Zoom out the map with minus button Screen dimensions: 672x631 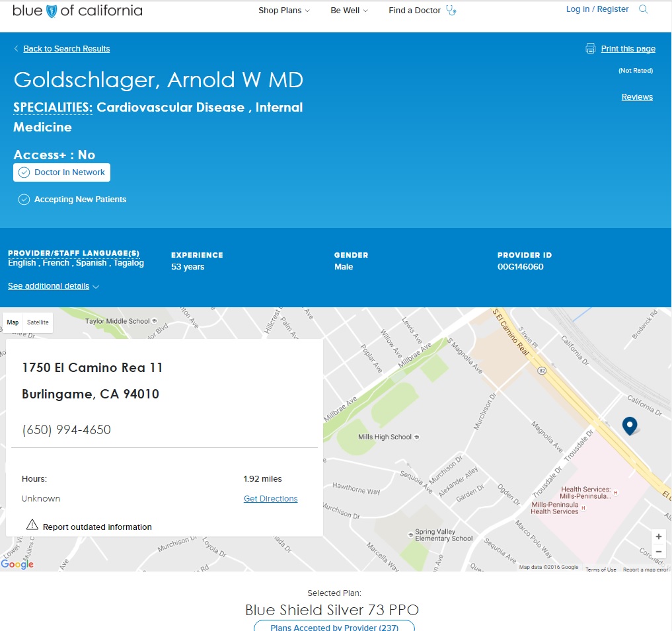(x=659, y=552)
